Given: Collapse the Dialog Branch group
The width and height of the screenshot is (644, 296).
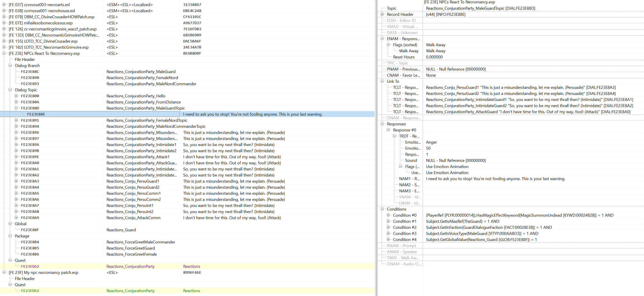Looking at the screenshot, I should (10, 65).
